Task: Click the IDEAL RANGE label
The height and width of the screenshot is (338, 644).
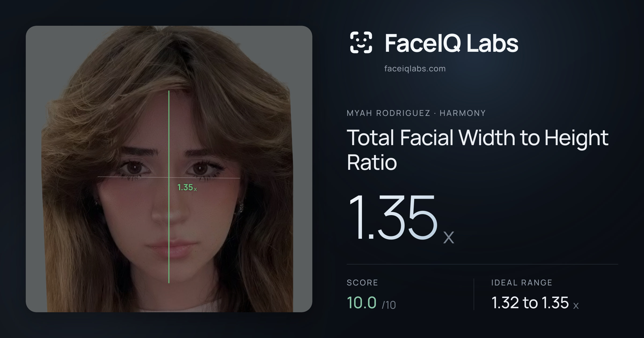Action: tap(522, 283)
